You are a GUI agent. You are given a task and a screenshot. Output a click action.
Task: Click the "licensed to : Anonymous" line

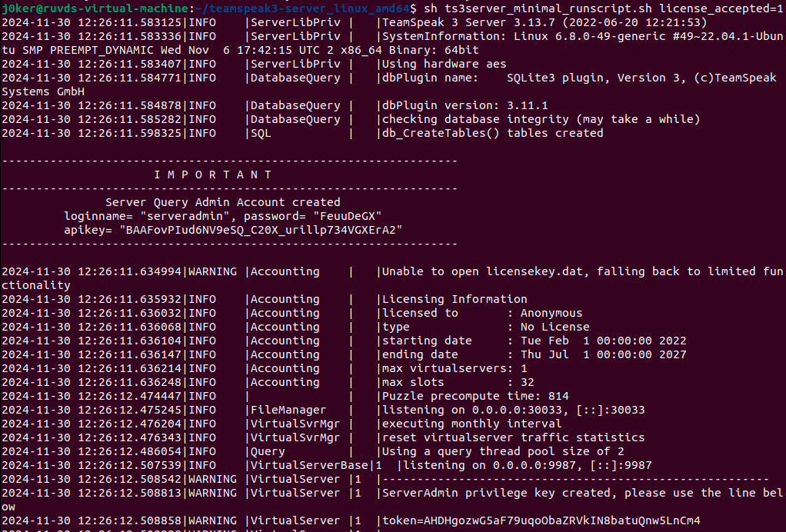[482, 313]
